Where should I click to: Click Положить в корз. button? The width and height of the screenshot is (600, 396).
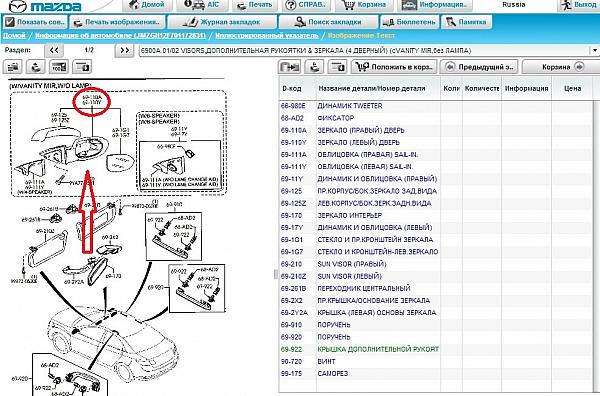click(394, 67)
